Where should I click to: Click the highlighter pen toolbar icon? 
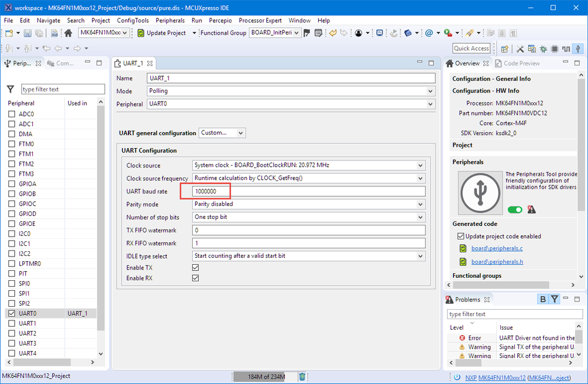pyautogui.click(x=470, y=33)
